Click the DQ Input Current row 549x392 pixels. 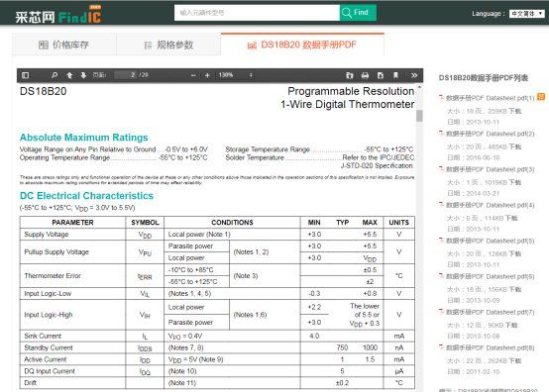[x=217, y=371]
